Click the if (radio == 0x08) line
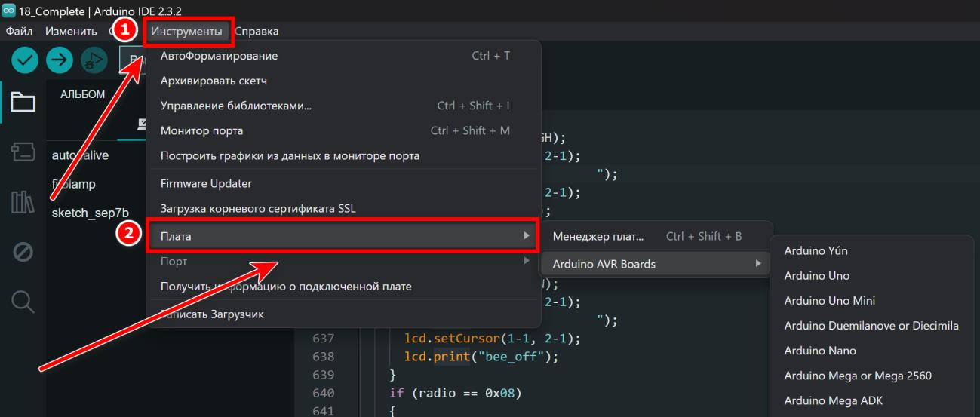The height and width of the screenshot is (417, 980). click(455, 393)
